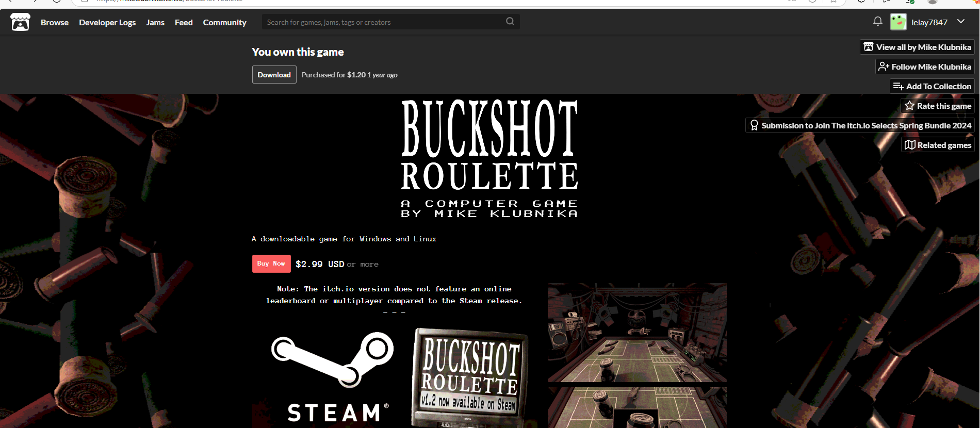Image resolution: width=980 pixels, height=428 pixels.
Task: Open the Jams page
Action: [x=155, y=22]
